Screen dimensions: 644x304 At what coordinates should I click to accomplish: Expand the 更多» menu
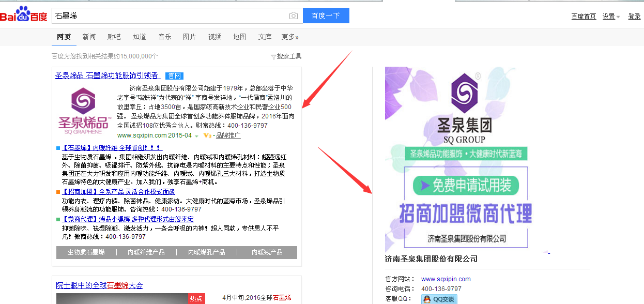[290, 37]
